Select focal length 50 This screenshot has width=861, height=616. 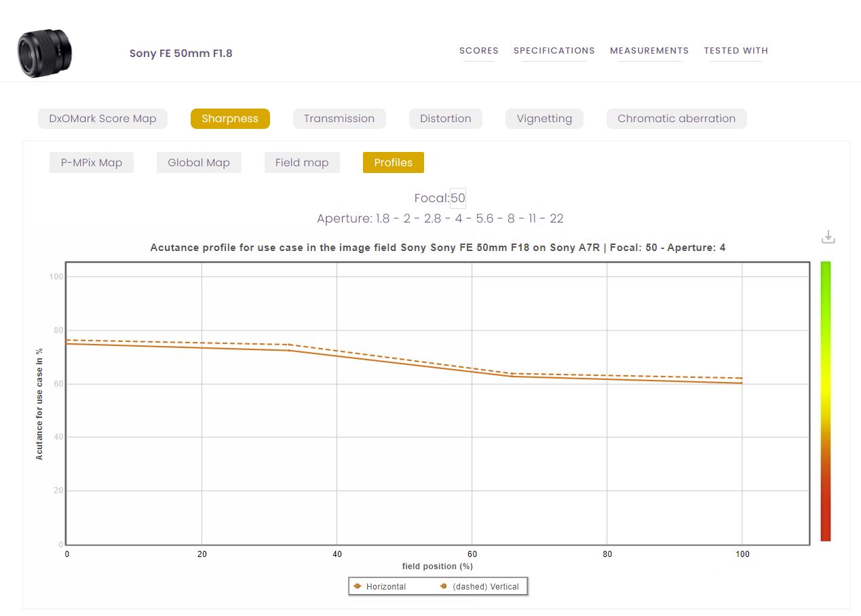click(458, 198)
